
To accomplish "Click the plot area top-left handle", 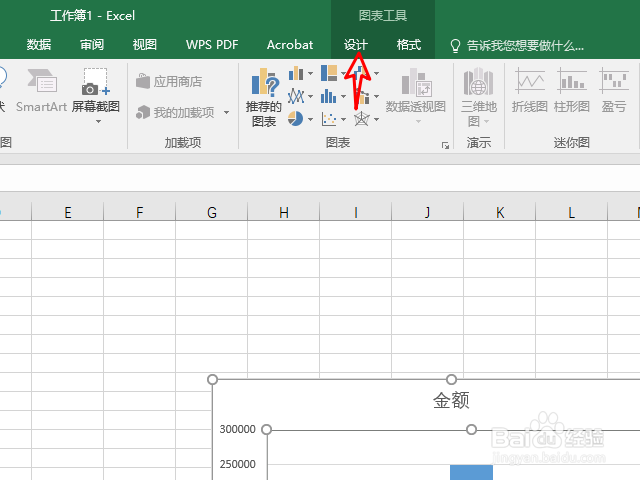I will coord(267,429).
